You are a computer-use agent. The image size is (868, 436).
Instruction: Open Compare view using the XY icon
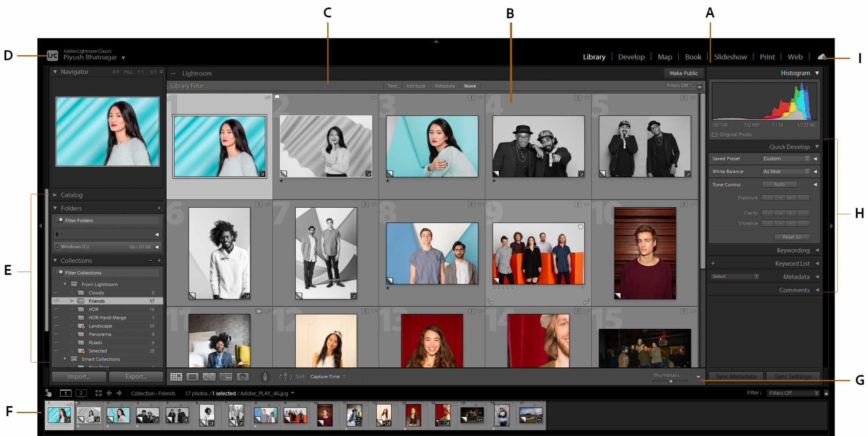click(x=209, y=377)
